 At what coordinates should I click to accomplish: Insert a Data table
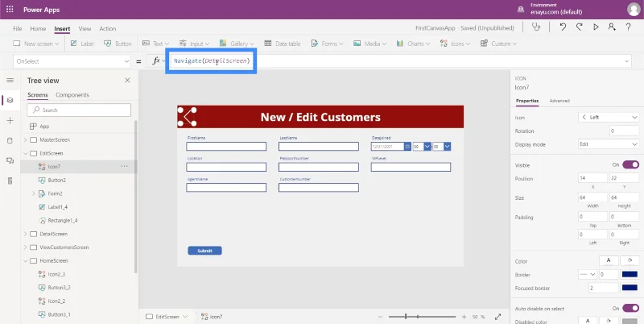(283, 44)
